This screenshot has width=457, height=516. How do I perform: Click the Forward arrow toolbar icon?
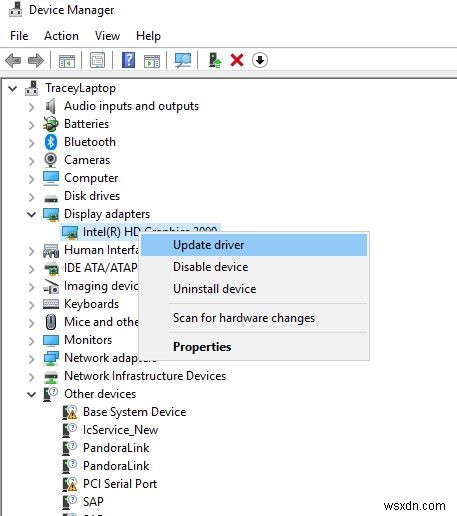(36, 60)
